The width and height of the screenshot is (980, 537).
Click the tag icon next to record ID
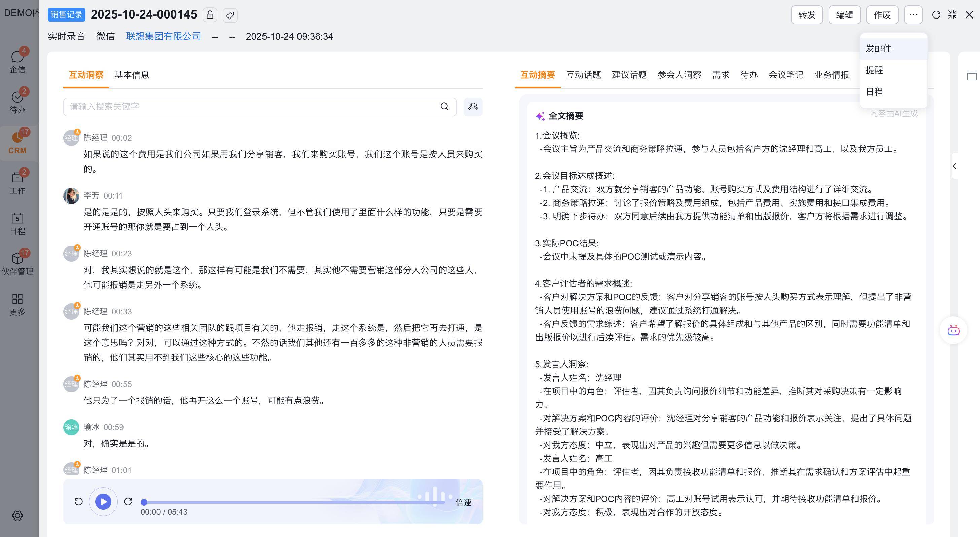pyautogui.click(x=230, y=15)
